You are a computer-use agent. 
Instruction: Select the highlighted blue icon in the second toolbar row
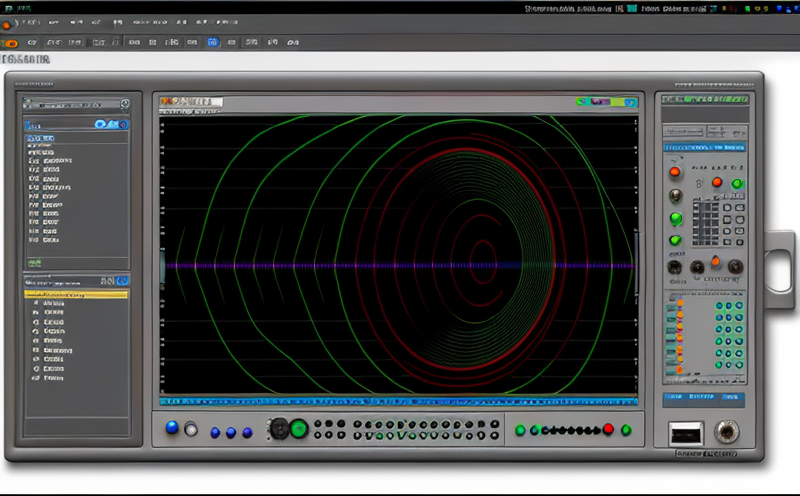point(212,43)
